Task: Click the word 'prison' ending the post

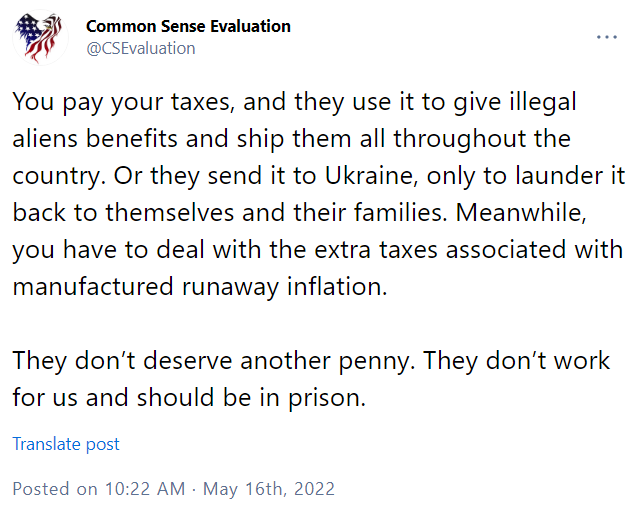Action: [326, 398]
